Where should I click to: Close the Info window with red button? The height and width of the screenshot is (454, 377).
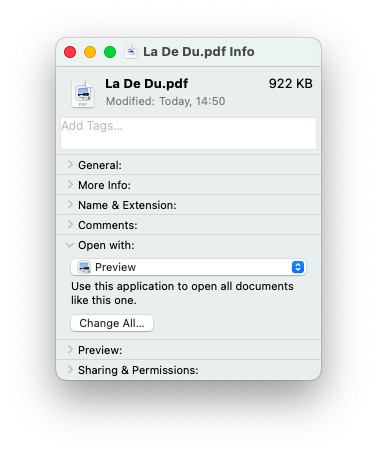click(70, 52)
